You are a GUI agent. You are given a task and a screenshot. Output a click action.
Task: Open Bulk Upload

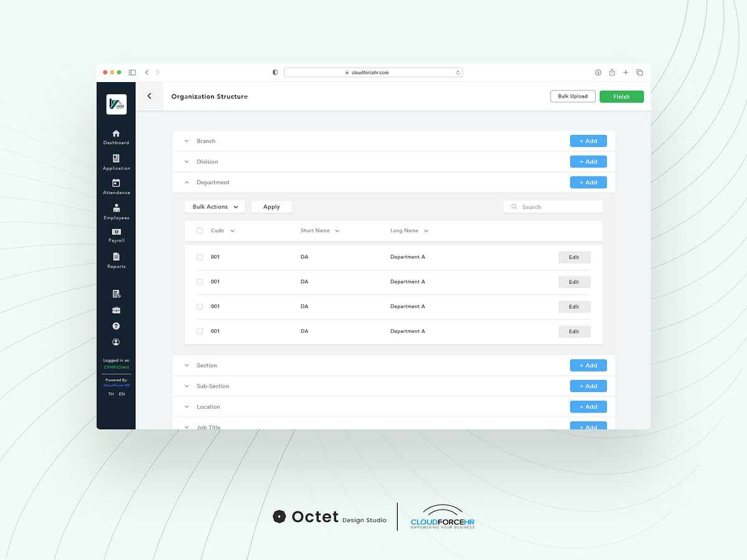[573, 96]
